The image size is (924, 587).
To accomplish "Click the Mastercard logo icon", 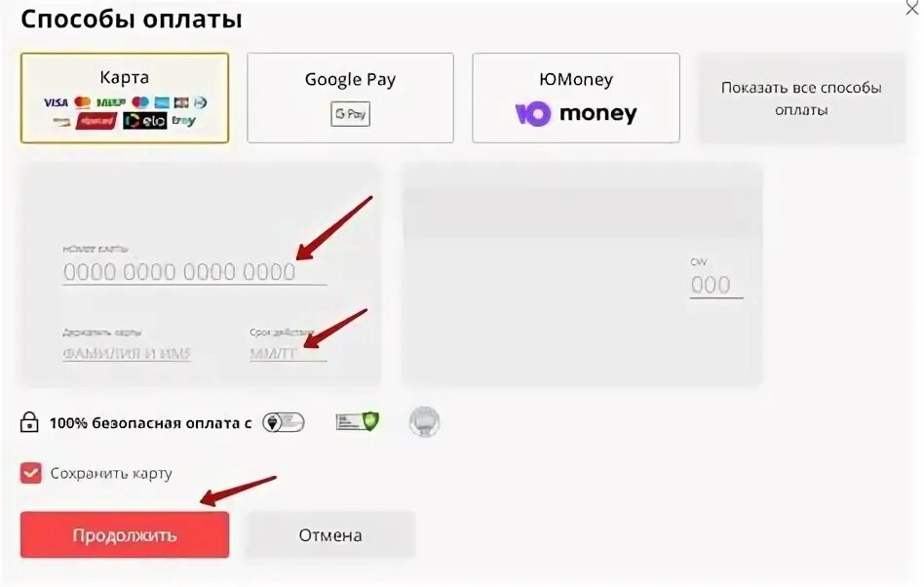I will coord(83,102).
